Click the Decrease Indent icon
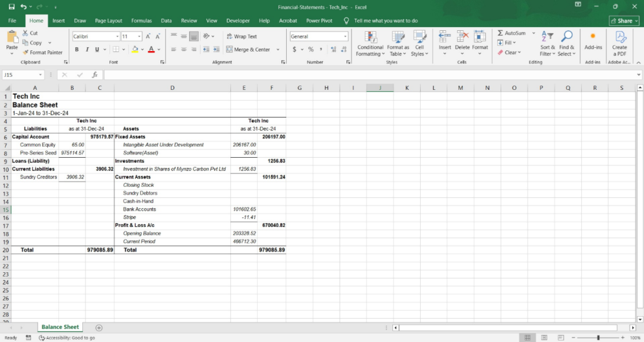The height and width of the screenshot is (342, 644). (206, 49)
